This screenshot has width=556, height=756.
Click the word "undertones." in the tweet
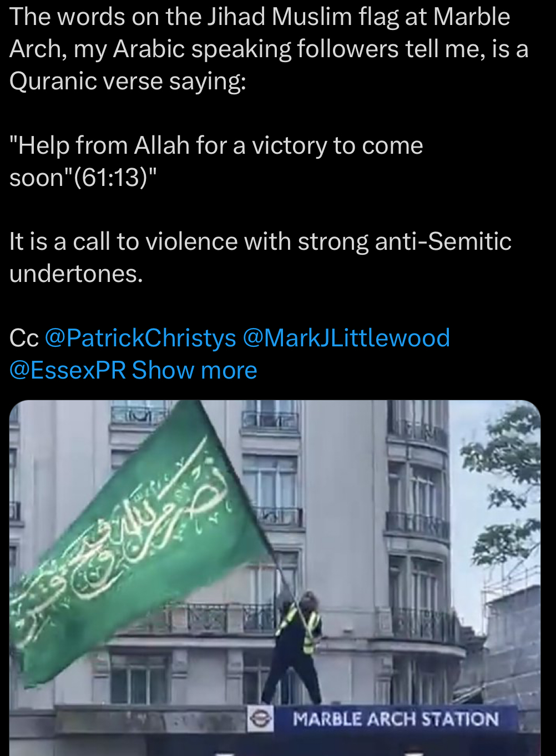tap(77, 274)
